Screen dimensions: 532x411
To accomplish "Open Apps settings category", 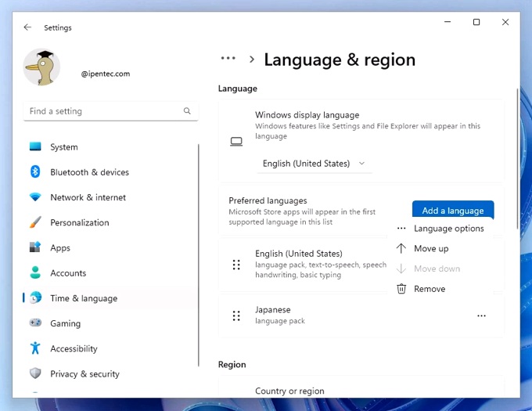I will [x=110, y=247].
